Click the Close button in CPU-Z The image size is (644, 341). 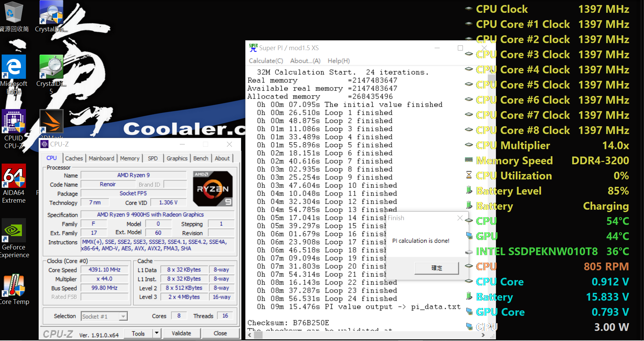click(x=220, y=333)
